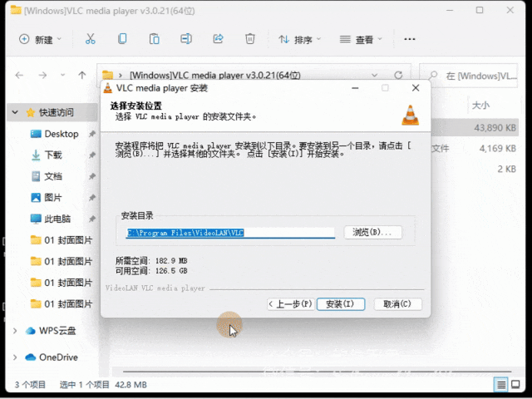This screenshot has width=532, height=399.
Task: Open the 排序 (Sort) dropdown
Action: 299,40
